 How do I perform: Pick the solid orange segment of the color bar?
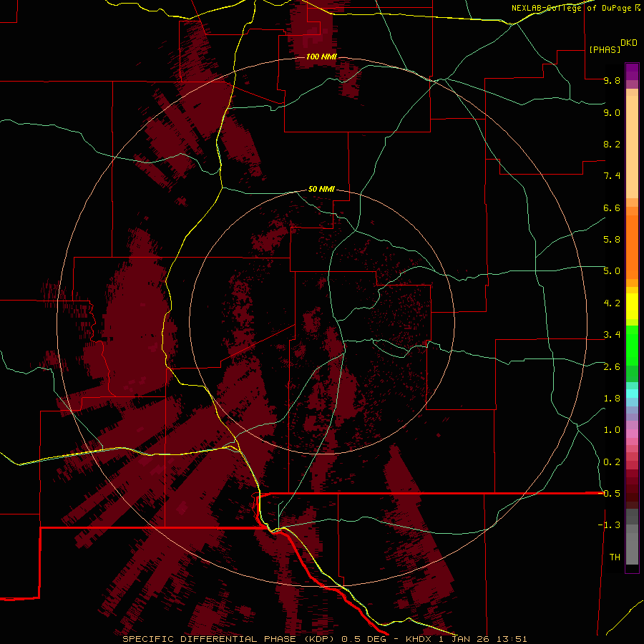pyautogui.click(x=632, y=248)
